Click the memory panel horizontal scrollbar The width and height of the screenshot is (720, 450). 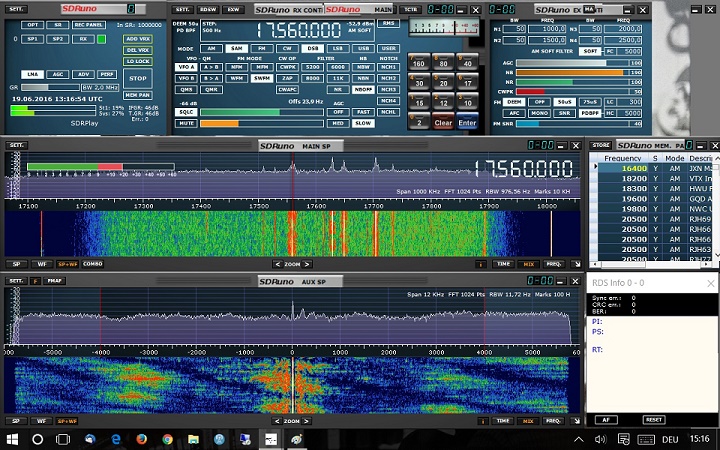point(651,264)
